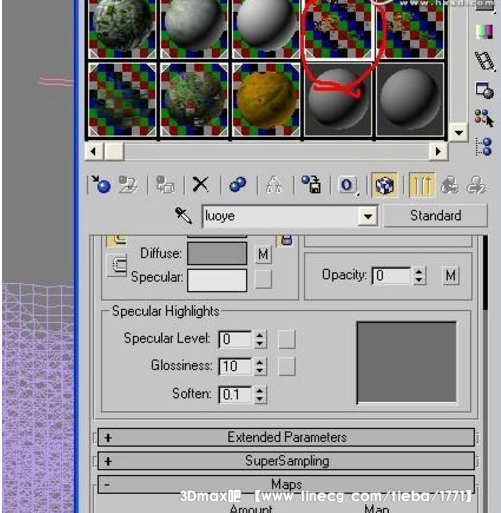Select the green textured sphere top-row slot
Screen dimensions: 501x513
point(122,29)
